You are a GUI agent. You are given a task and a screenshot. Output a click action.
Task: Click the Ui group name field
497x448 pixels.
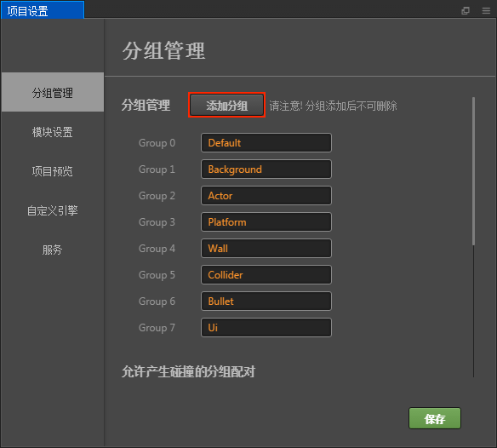pyautogui.click(x=266, y=327)
